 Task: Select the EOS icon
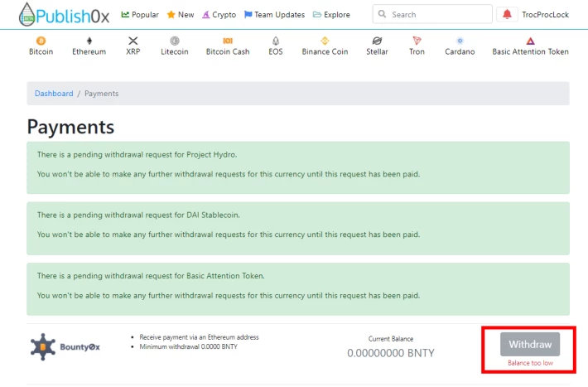click(x=276, y=41)
